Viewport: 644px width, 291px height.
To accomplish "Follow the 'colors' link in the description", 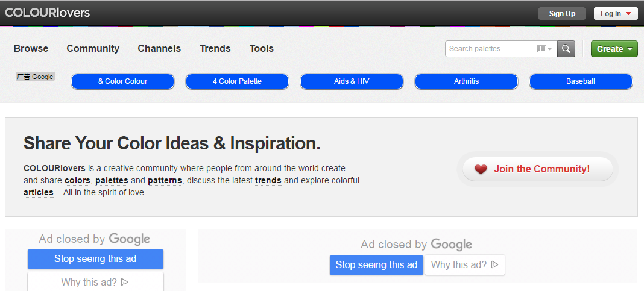I will click(x=77, y=180).
